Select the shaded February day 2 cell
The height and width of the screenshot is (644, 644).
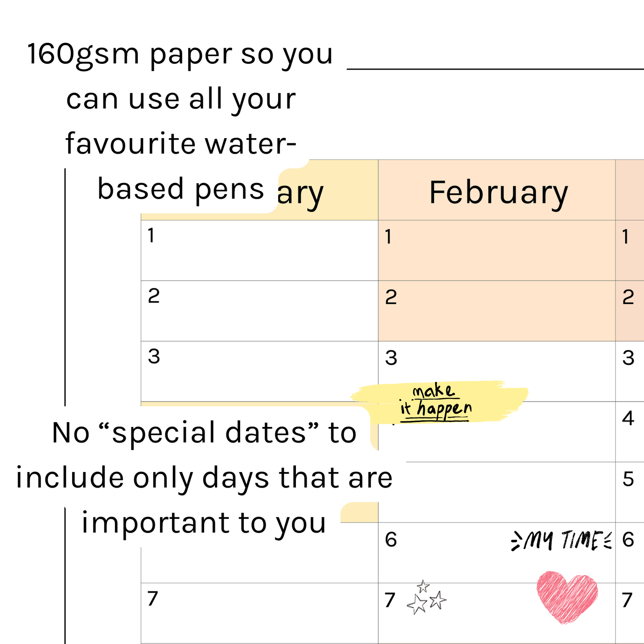point(497,311)
